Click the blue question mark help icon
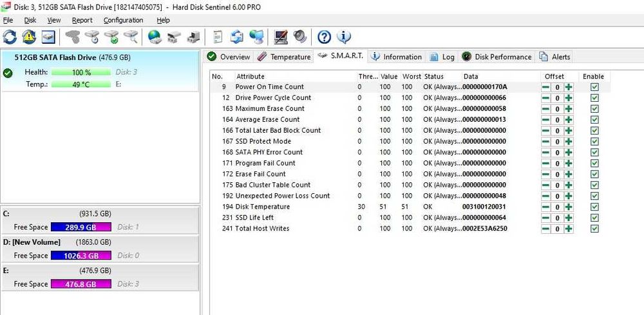644x315 pixels. tap(324, 37)
